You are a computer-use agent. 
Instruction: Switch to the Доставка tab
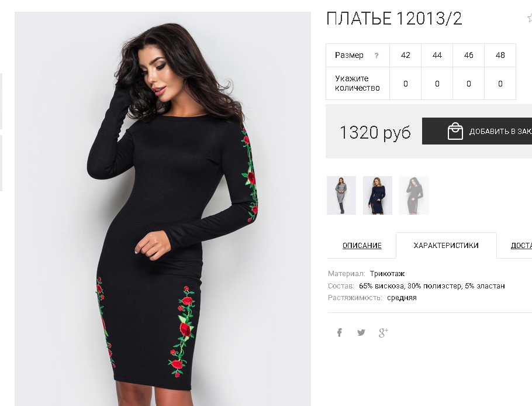click(x=521, y=246)
